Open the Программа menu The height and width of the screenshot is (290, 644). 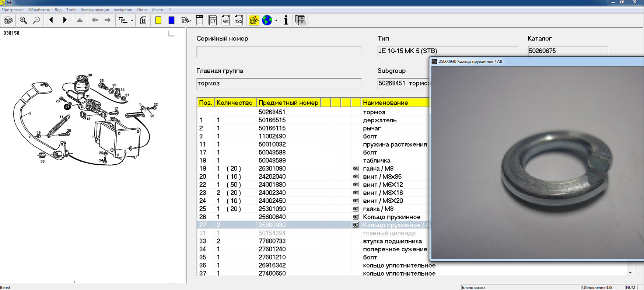[13, 10]
